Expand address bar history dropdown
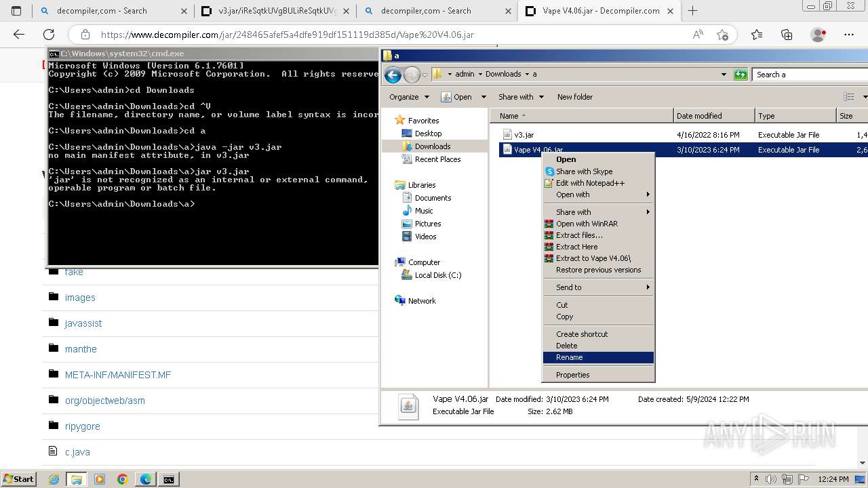 [x=724, y=75]
